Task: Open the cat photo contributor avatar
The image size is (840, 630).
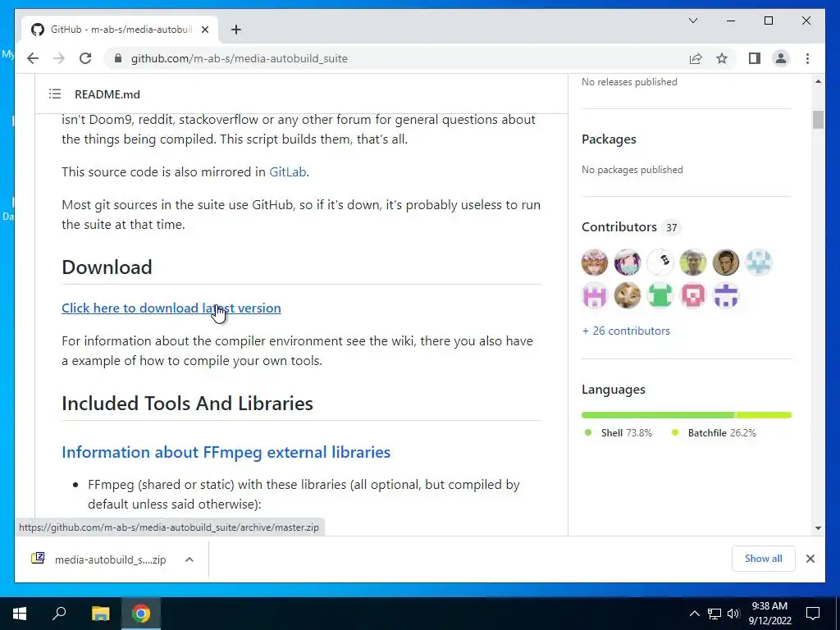Action: pos(628,295)
